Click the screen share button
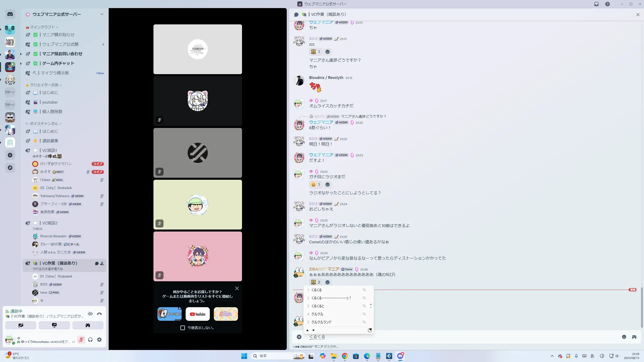Viewport: 644px width, 362px height. point(54,325)
